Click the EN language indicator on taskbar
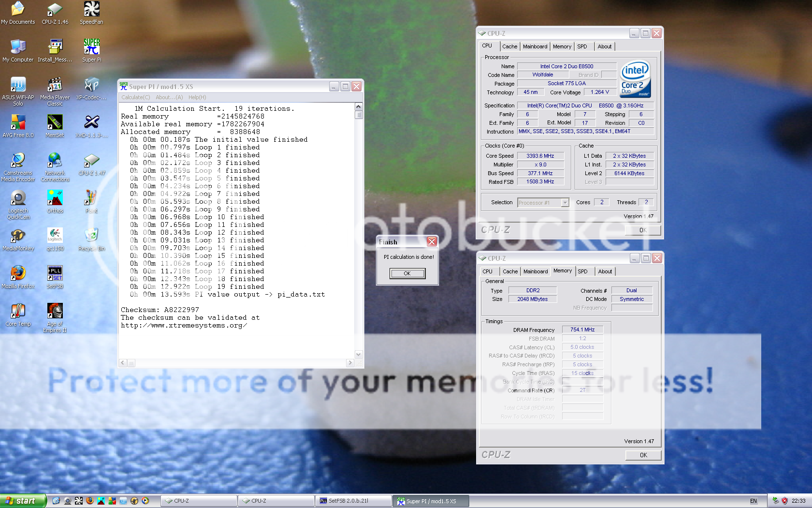The width and height of the screenshot is (812, 508). (754, 501)
